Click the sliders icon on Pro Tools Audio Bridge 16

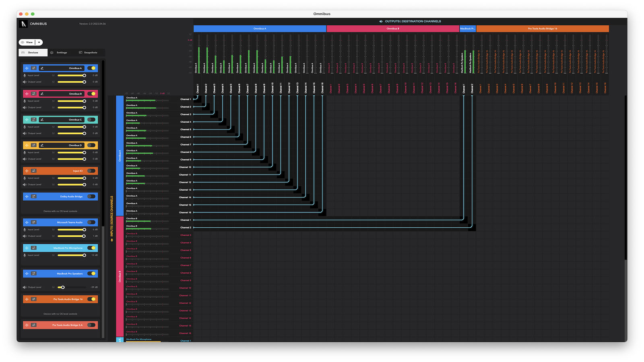pos(34,299)
